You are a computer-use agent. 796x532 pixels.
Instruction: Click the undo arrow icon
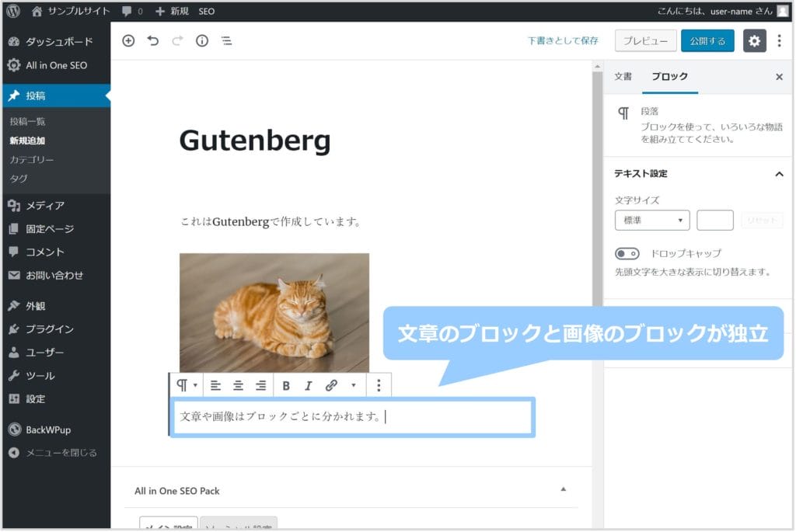[x=153, y=41]
